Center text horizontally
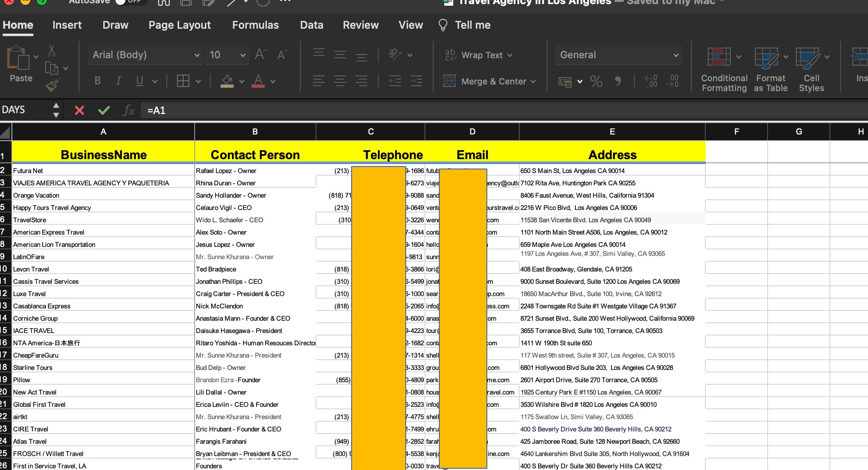Screen dimensions: 868x470 [x=340, y=81]
